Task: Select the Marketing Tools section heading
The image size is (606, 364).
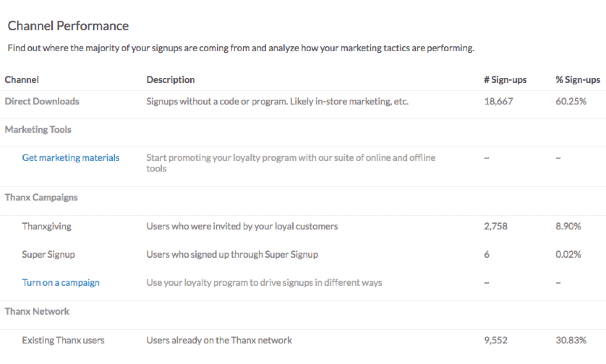Action: pyautogui.click(x=38, y=130)
